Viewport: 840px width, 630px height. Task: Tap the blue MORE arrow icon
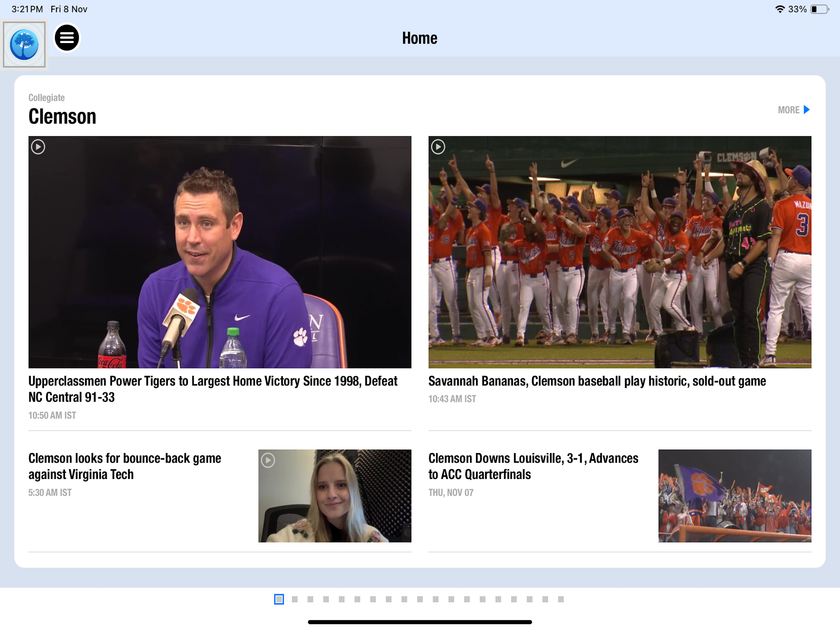(x=806, y=110)
